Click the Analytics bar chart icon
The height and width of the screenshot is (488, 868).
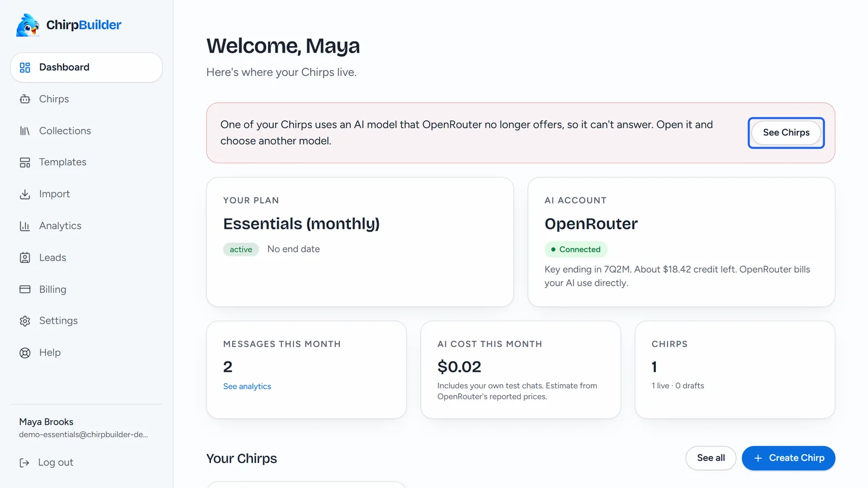click(x=25, y=226)
